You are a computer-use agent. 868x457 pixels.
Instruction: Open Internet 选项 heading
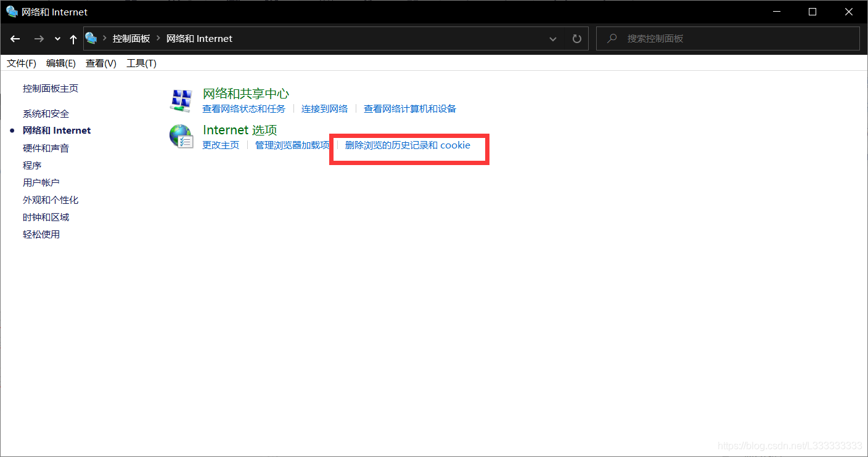point(240,130)
